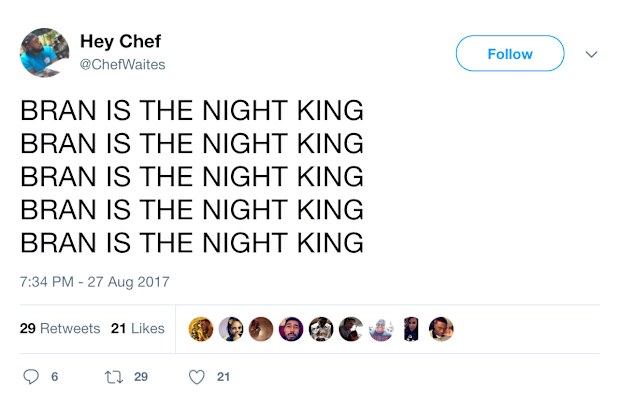
Task: Open the avatar of the woman with light hair
Action: [231, 329]
